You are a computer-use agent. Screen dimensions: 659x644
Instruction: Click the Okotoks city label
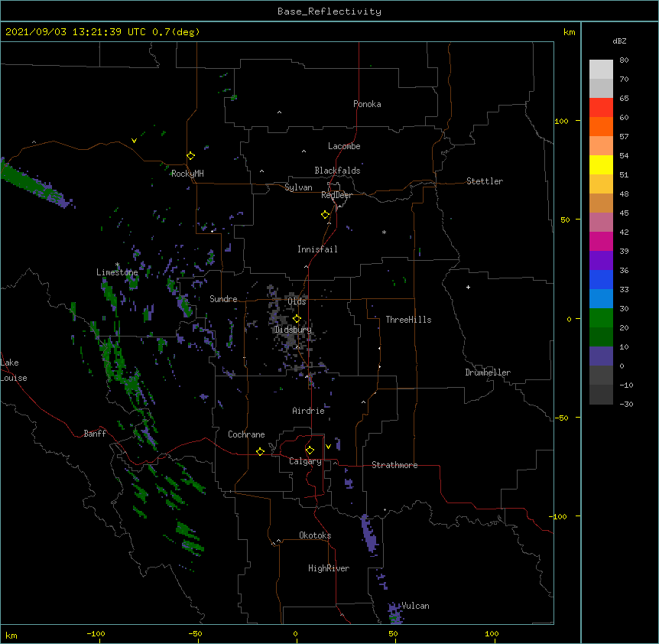[315, 535]
